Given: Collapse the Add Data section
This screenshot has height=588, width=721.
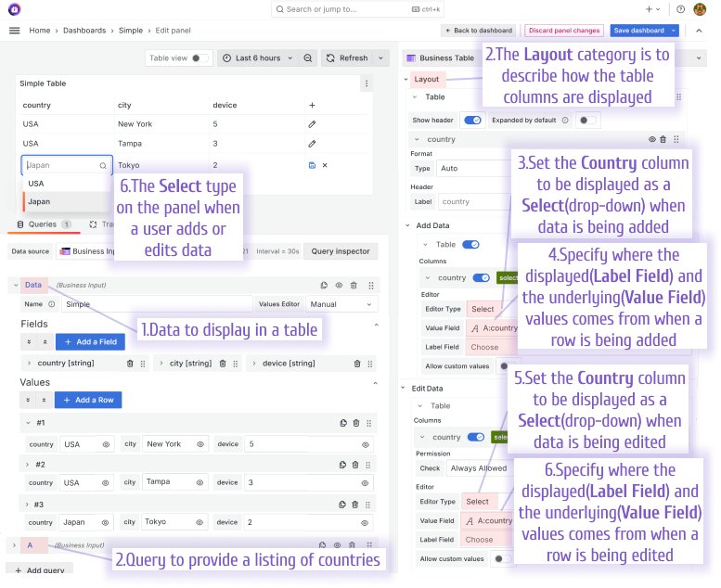Looking at the screenshot, I should (407, 225).
